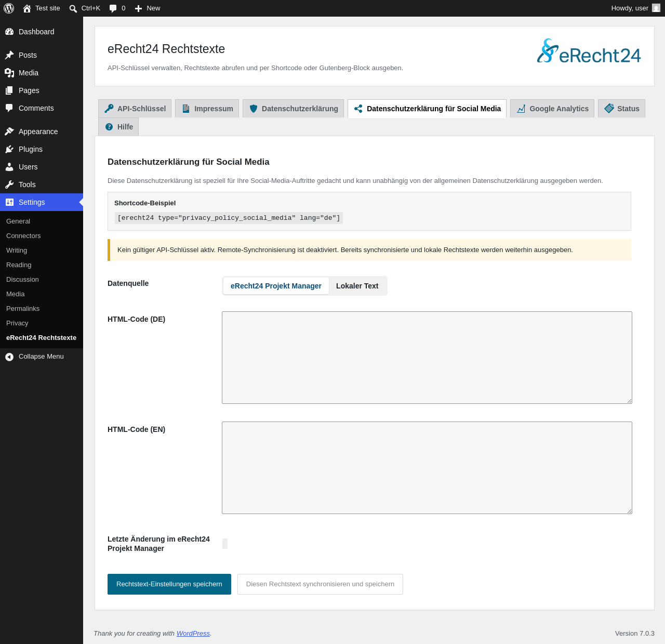
Task: Open the API-Schlüssel tab
Action: click(135, 109)
